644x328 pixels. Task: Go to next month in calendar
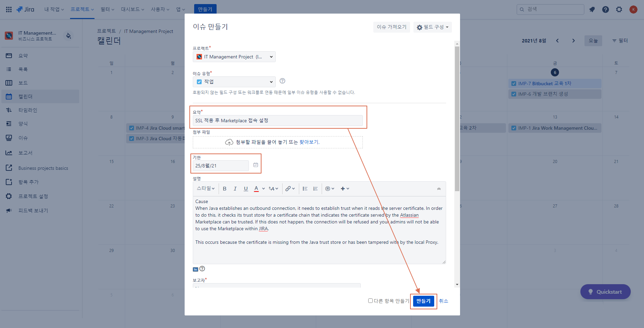[x=574, y=41]
